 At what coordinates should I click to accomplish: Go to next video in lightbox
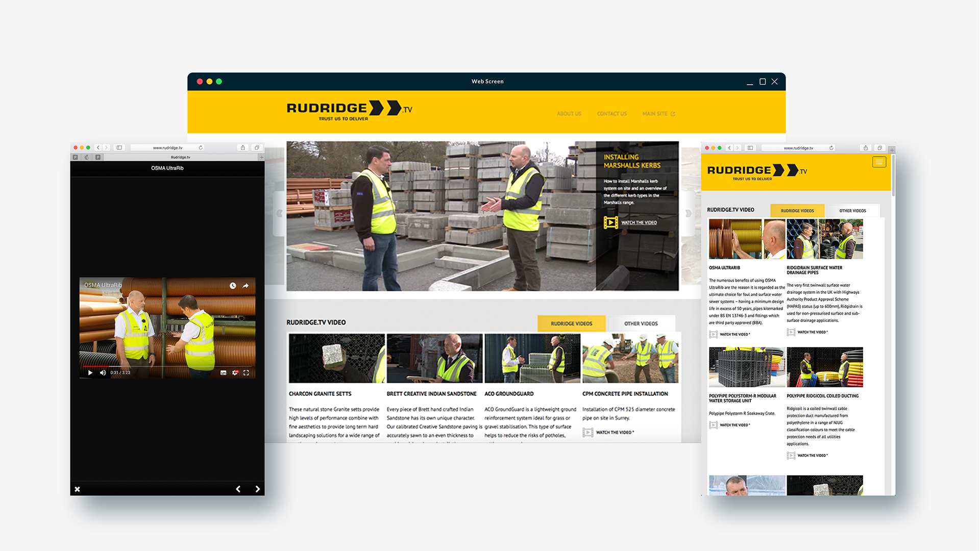point(257,489)
